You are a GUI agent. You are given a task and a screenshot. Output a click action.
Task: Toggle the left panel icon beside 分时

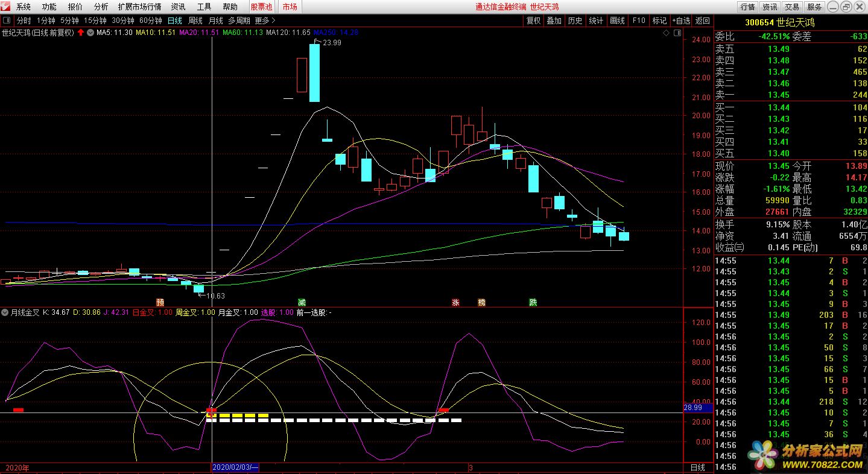[7, 21]
